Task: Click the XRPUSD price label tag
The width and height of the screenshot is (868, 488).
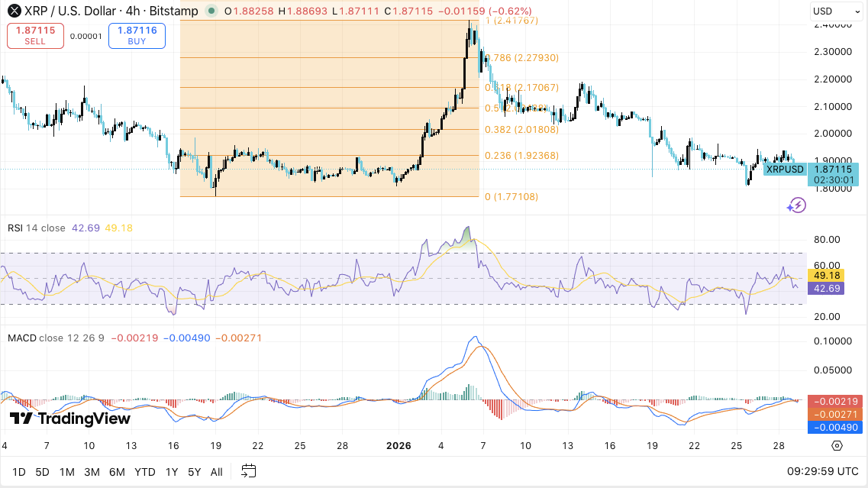Action: [785, 169]
